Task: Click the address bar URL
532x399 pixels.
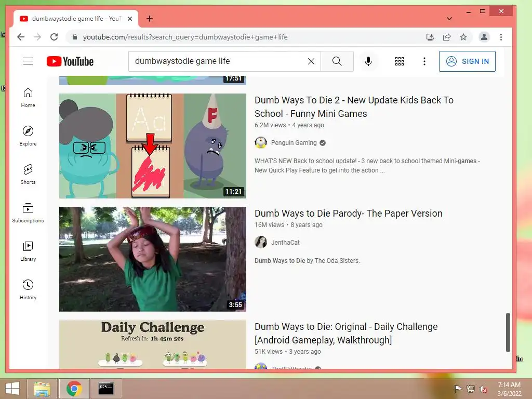Action: click(x=185, y=37)
